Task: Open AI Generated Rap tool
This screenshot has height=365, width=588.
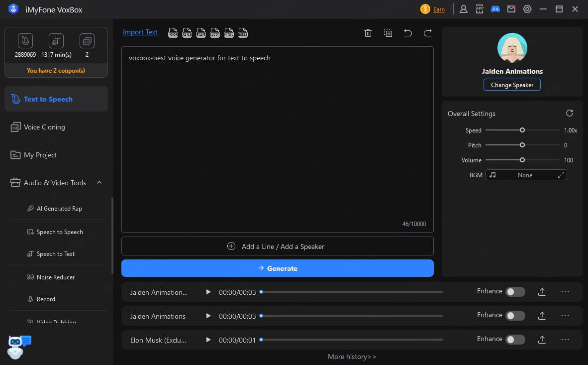Action: [x=59, y=209]
